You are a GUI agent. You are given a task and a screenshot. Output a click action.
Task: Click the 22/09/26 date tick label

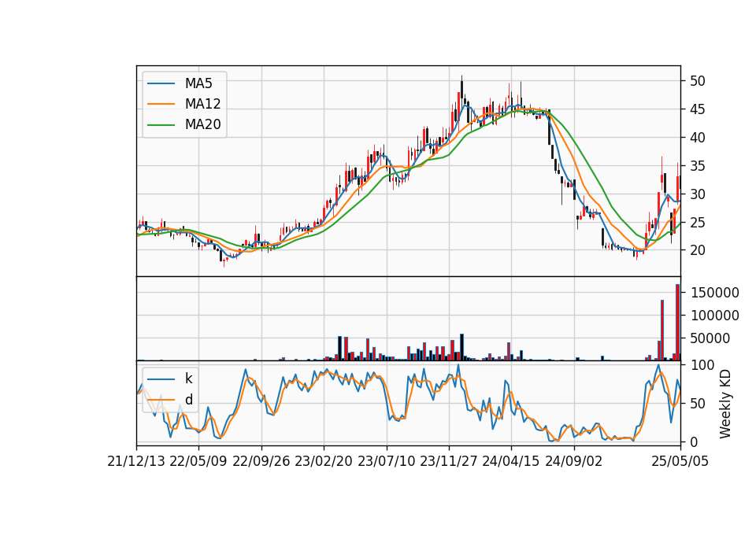tap(261, 461)
